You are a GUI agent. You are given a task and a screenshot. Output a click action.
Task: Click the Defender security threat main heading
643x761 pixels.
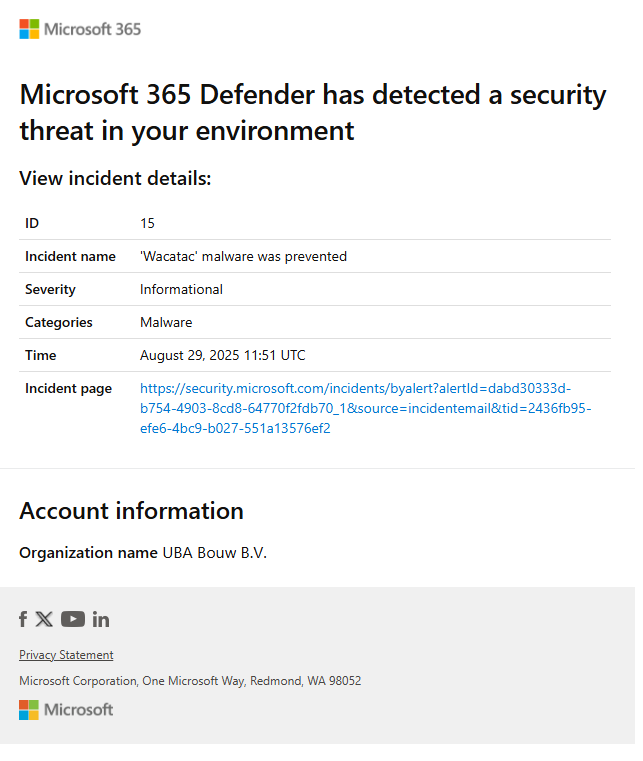(x=313, y=113)
